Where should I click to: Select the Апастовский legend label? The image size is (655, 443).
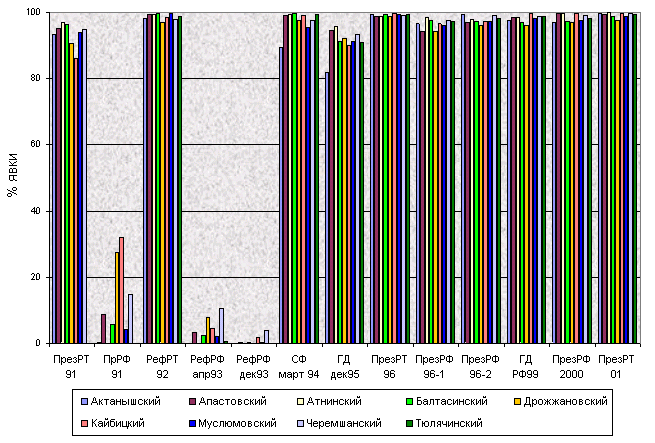click(x=233, y=402)
